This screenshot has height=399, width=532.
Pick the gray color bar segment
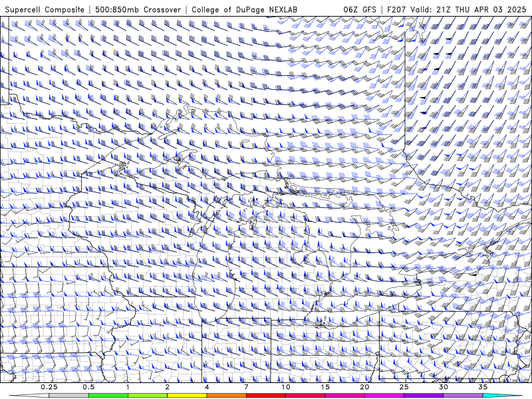(69, 396)
